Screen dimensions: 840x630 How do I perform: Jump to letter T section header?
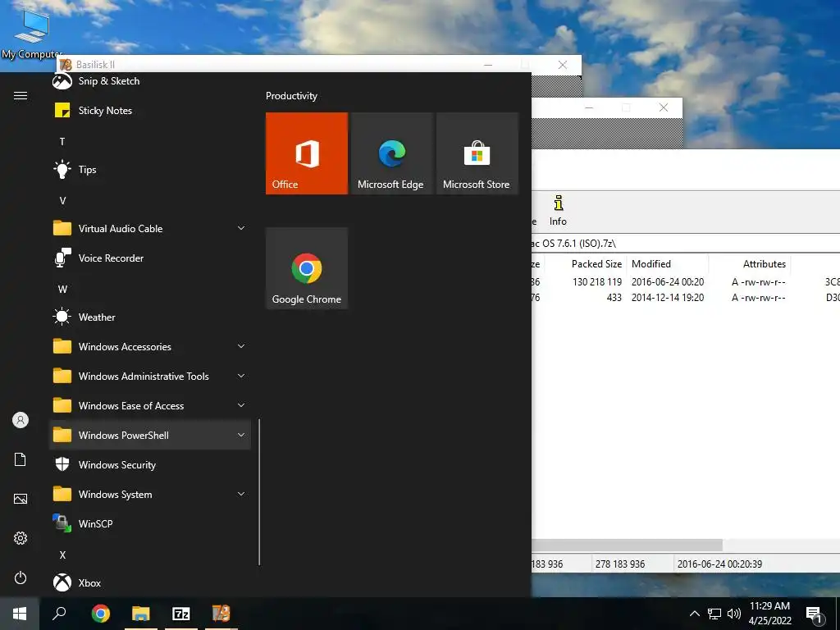pyautogui.click(x=62, y=141)
